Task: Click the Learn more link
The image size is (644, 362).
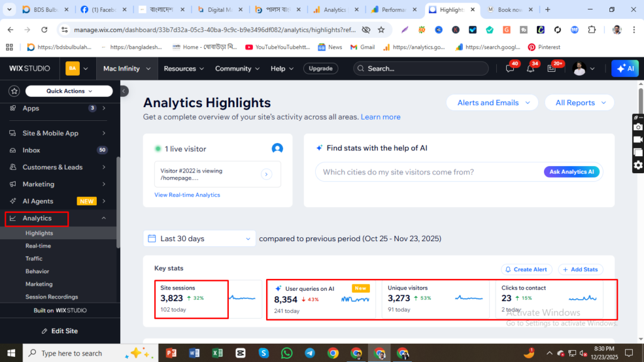Action: coord(380,117)
